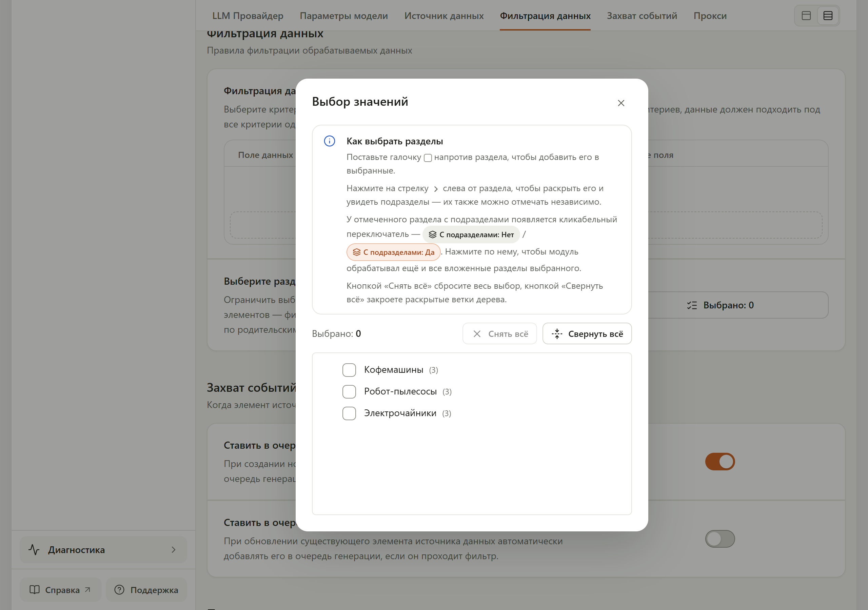Screen dimensions: 868x610
Task: Click the С подразделами: Да badge
Action: click(394, 252)
